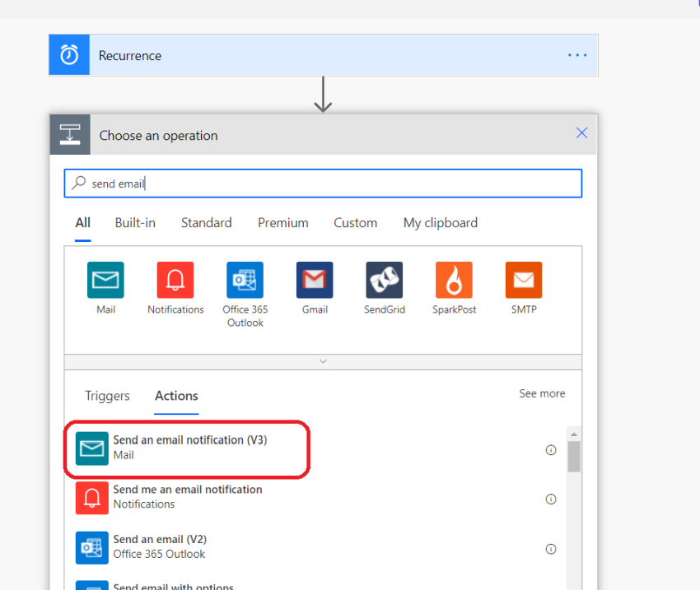Screen dimensions: 700x590
Task: Switch to the My clipboard tab
Action: pos(440,222)
